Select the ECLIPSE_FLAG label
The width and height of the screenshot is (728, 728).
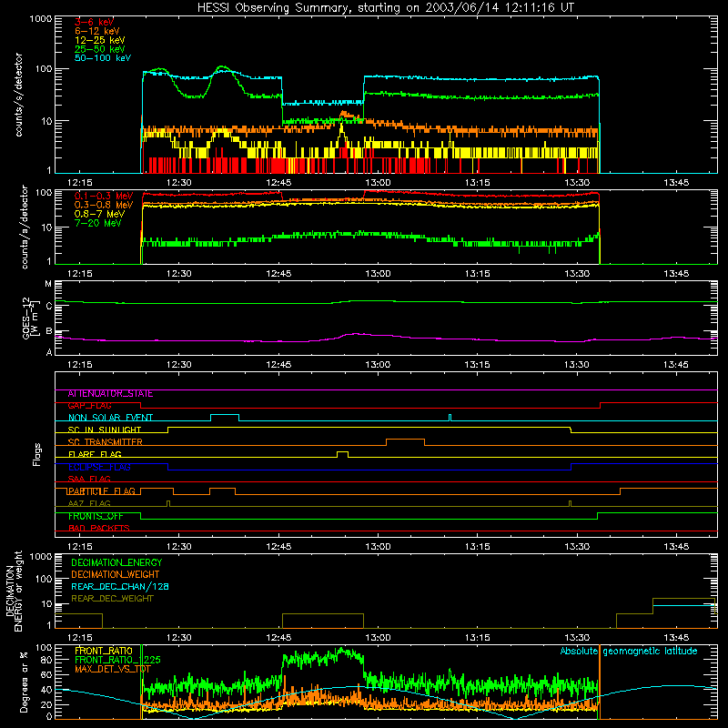(99, 467)
